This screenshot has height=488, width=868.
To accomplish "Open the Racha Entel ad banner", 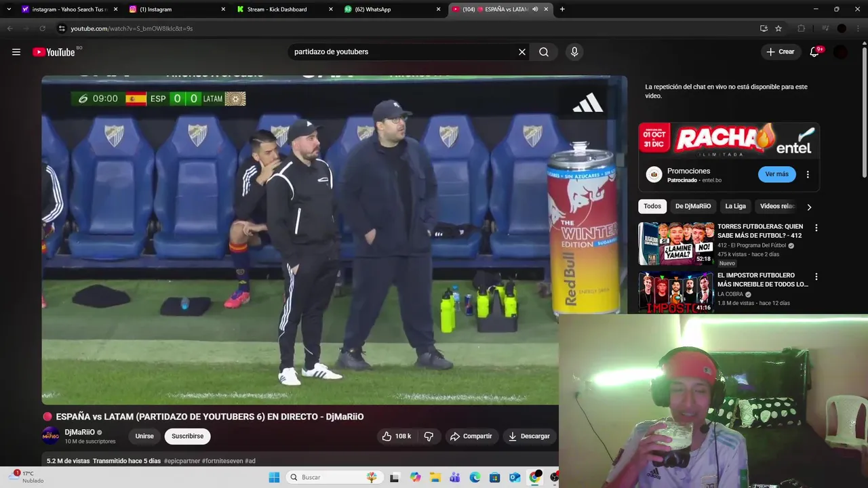I will 729,140.
